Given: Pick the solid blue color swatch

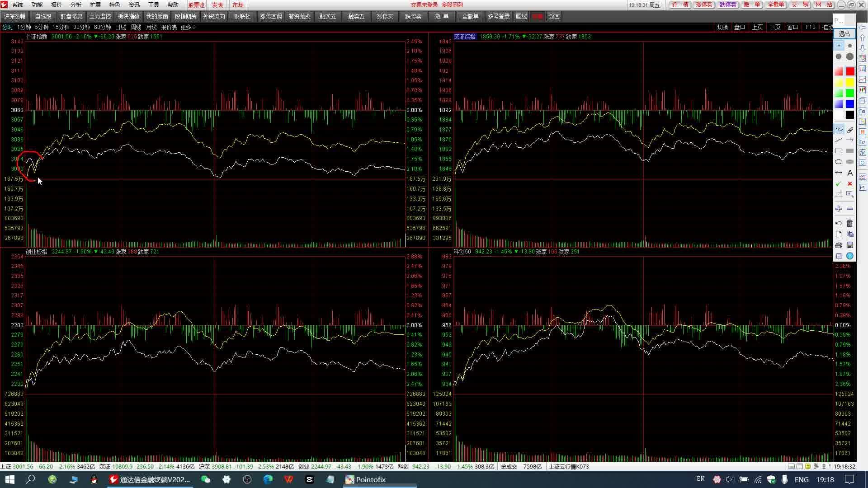Looking at the screenshot, I should coord(850,104).
